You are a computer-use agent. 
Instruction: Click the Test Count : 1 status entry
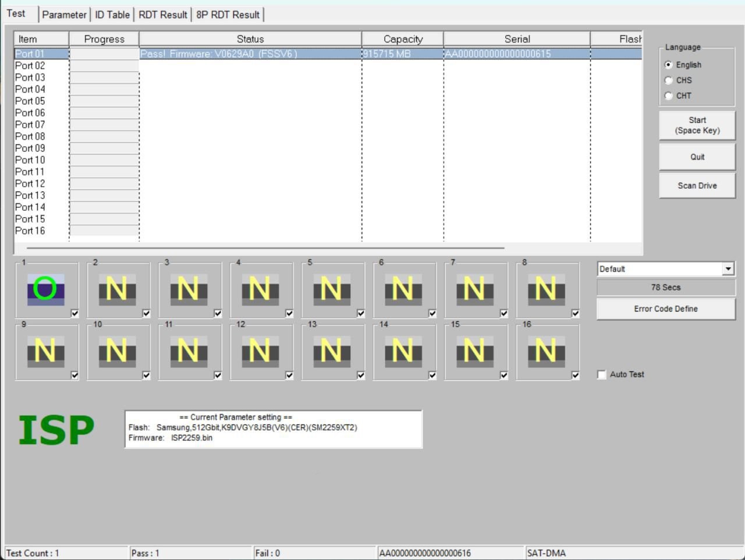66,553
